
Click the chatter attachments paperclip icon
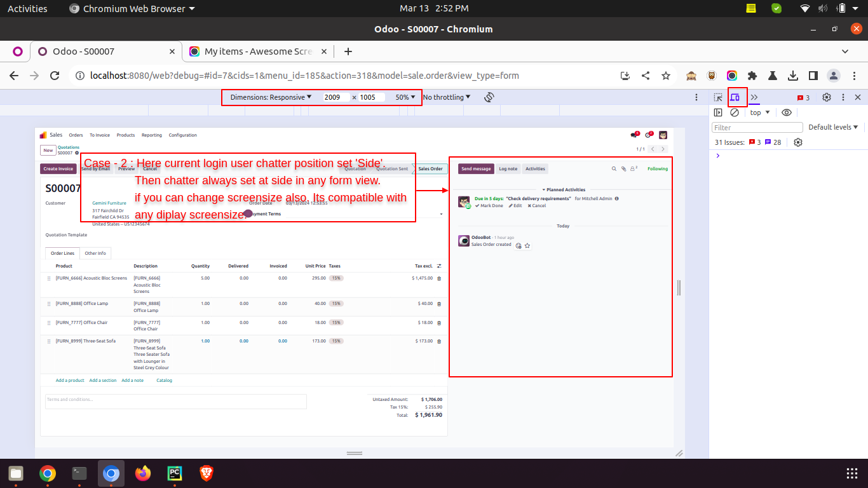[623, 169]
